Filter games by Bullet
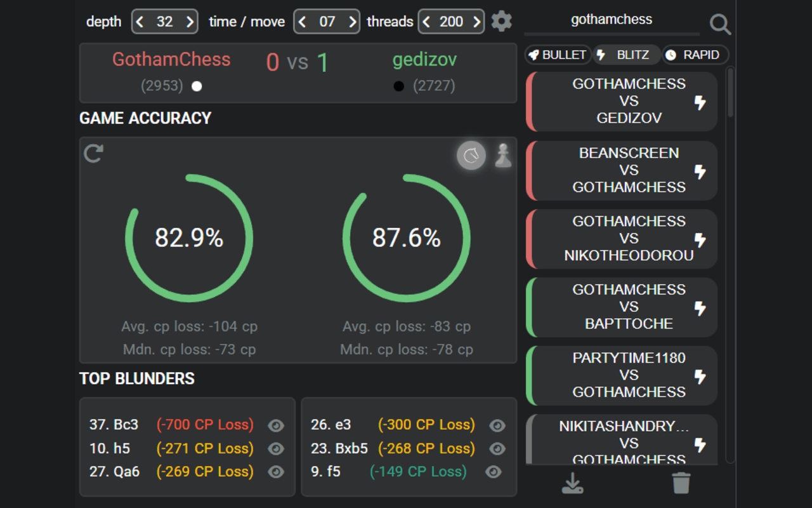The height and width of the screenshot is (508, 812). 558,55
